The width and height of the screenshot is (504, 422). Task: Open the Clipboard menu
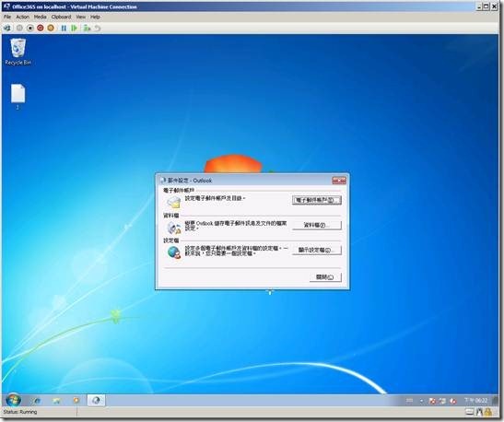click(61, 17)
